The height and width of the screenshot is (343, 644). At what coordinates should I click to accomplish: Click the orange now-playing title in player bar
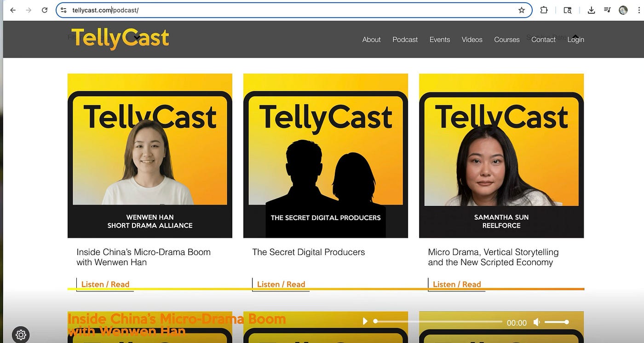click(x=177, y=325)
